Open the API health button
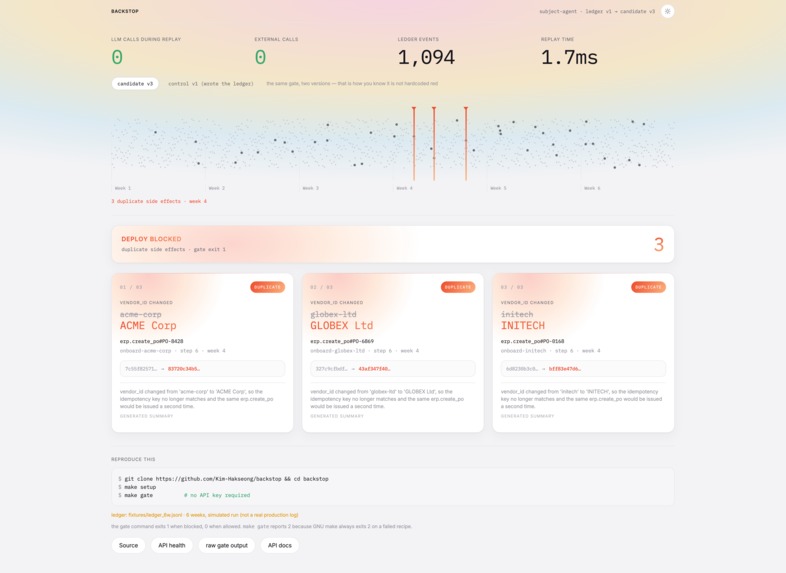 (171, 545)
